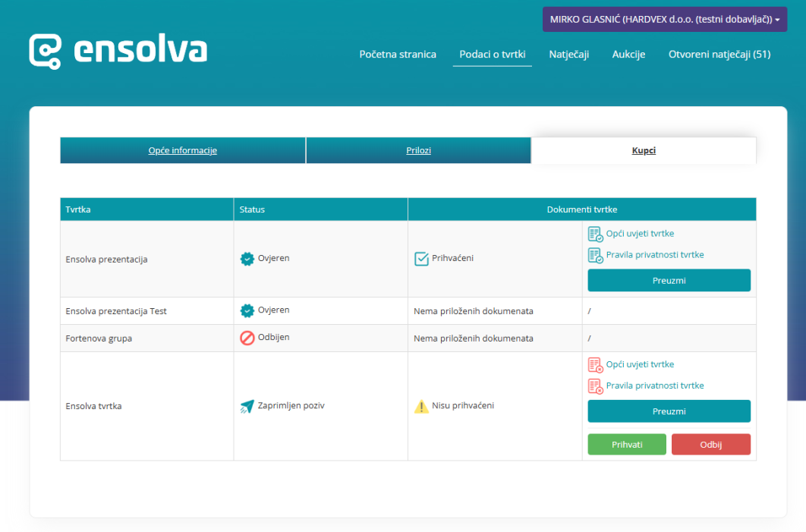Click Preuzmi button for Ensolva prezentacija
This screenshot has height=532, width=806.
tap(669, 280)
